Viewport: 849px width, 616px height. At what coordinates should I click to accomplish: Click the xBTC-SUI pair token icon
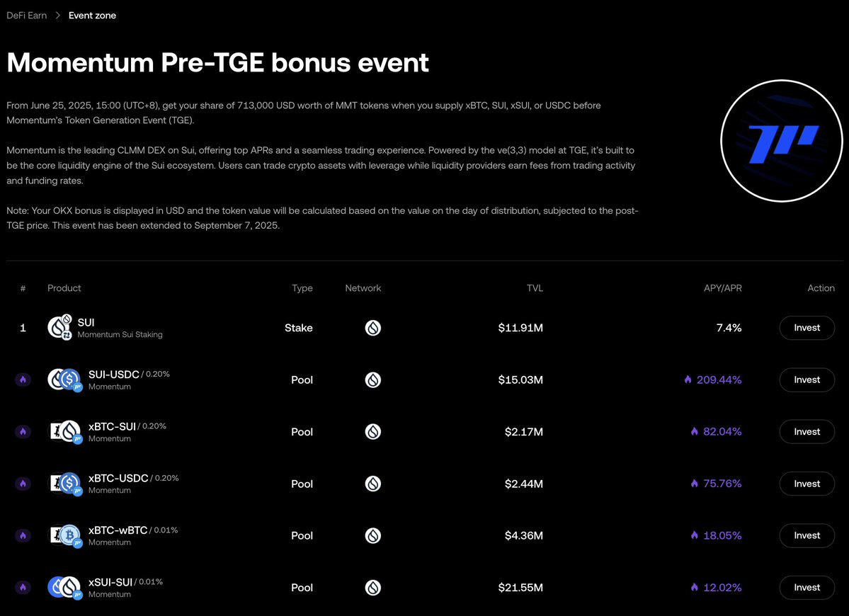coord(65,431)
